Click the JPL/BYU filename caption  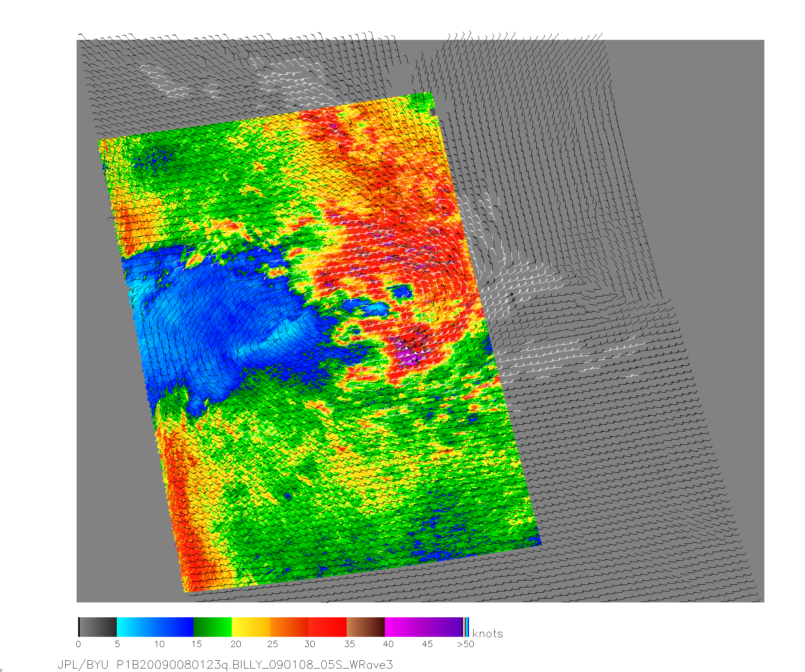coord(225,665)
